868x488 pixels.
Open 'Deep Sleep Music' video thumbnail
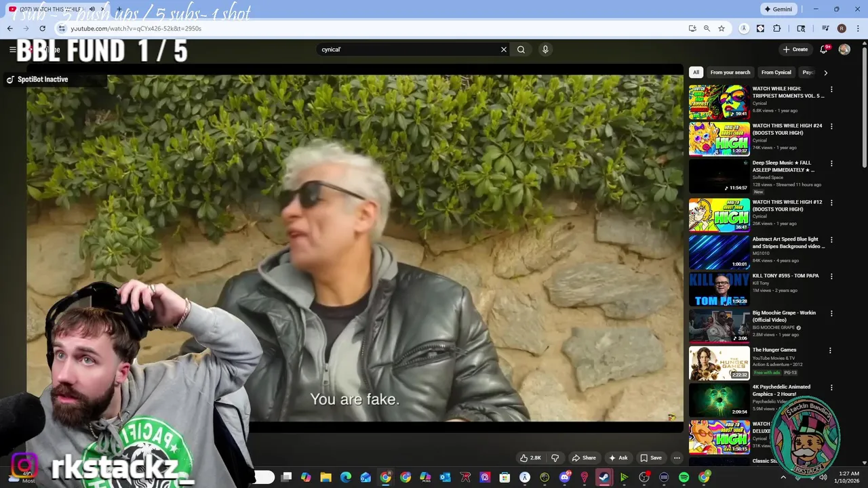[719, 176]
